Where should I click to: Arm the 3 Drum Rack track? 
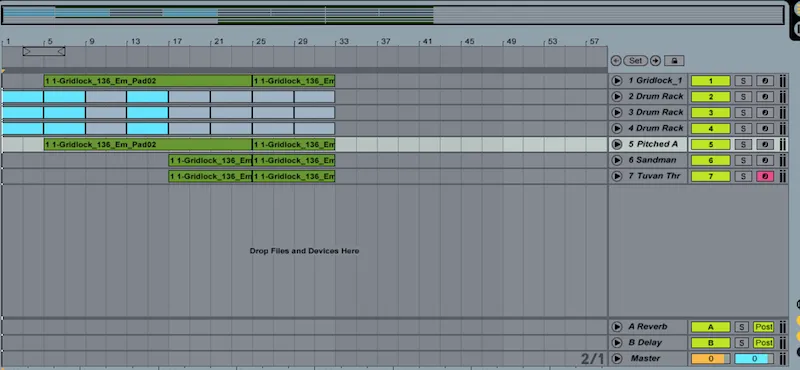(x=765, y=112)
